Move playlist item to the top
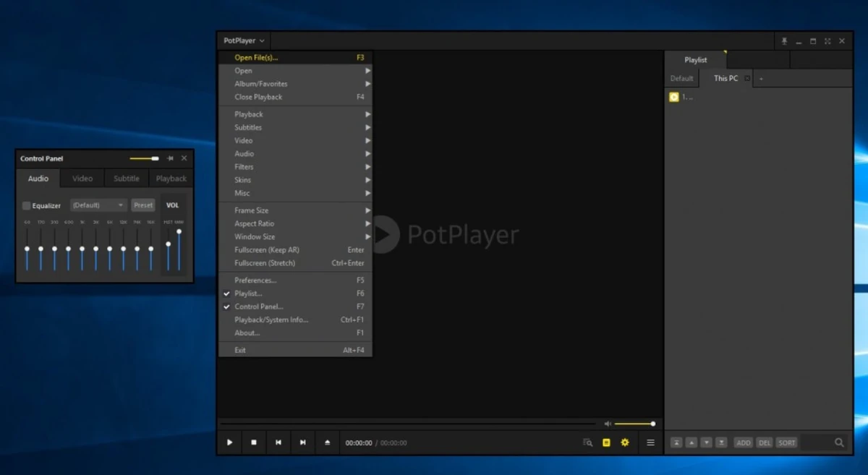868x475 pixels. (676, 442)
